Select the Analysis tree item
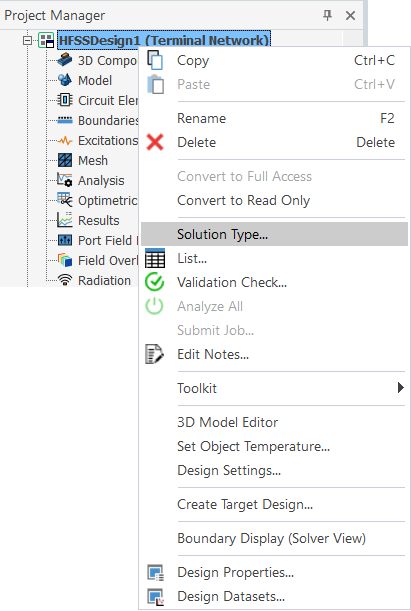Screen dimensions: 411x611 coord(101,180)
